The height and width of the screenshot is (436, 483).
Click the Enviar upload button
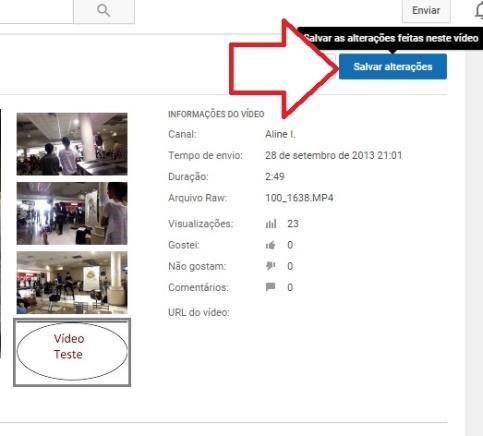[426, 11]
